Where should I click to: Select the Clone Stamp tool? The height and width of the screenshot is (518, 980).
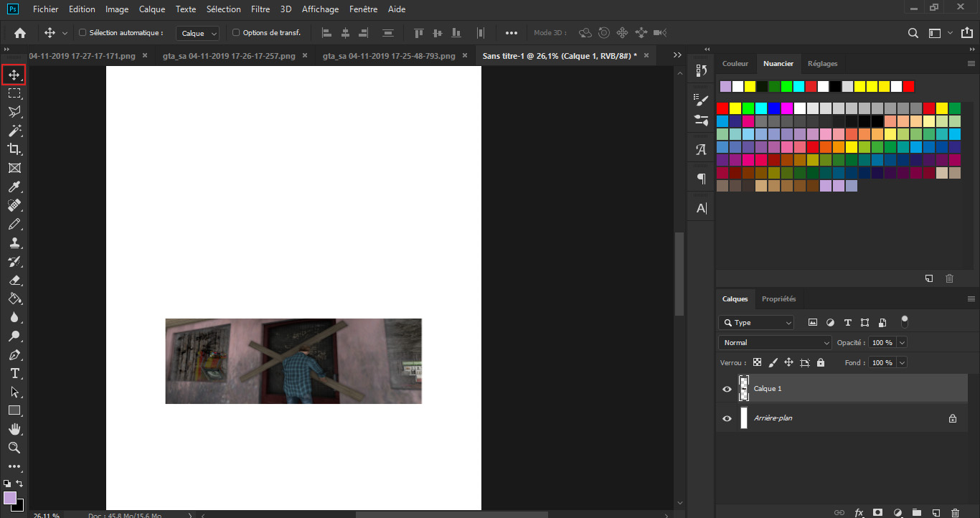click(x=14, y=242)
